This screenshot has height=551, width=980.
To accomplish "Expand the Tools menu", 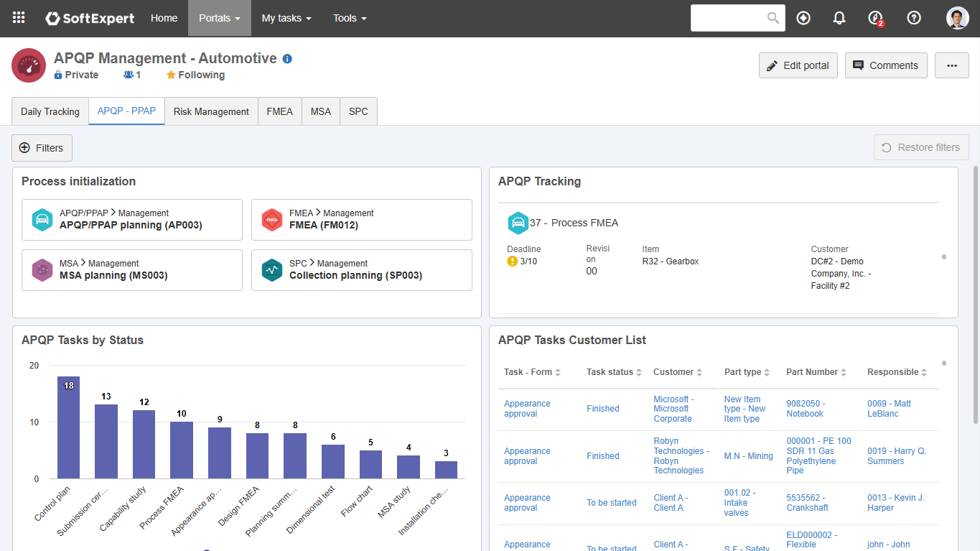I will pyautogui.click(x=350, y=18).
